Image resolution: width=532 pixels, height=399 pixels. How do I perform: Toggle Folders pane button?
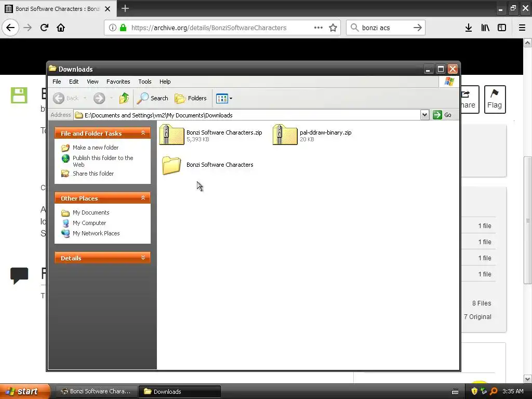click(x=191, y=98)
